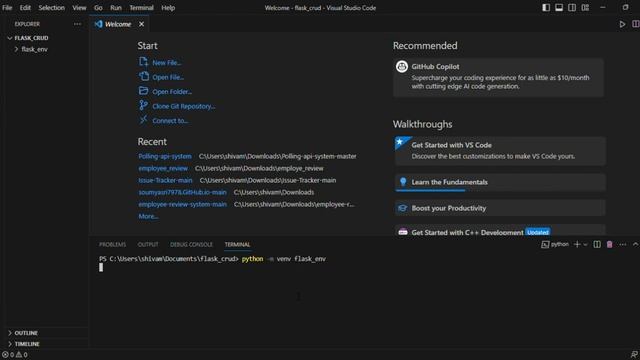Click Clone Git Repository... link

click(x=184, y=106)
